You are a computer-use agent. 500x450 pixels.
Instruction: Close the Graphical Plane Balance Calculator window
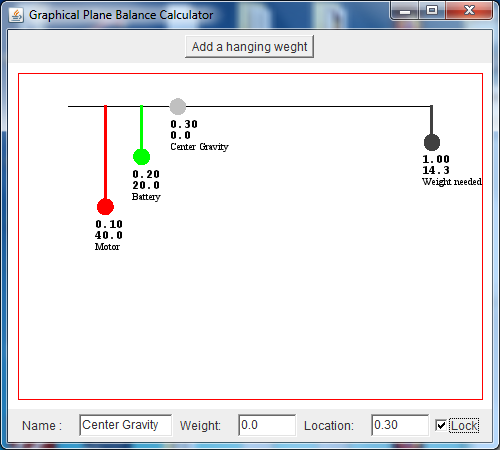click(469, 11)
